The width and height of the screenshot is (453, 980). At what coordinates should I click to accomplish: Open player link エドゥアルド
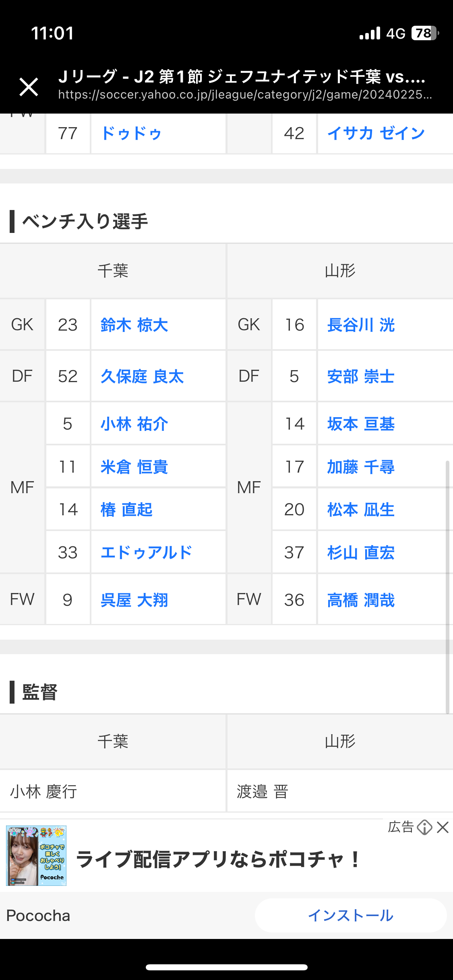(x=147, y=553)
